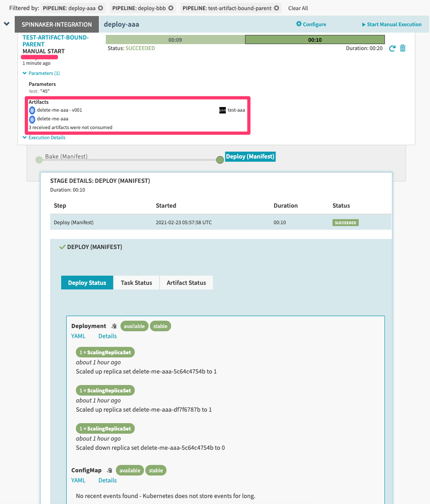This screenshot has height=504, width=430.
Task: Select the Deploy (Manifest) stage label
Action: [x=250, y=157]
